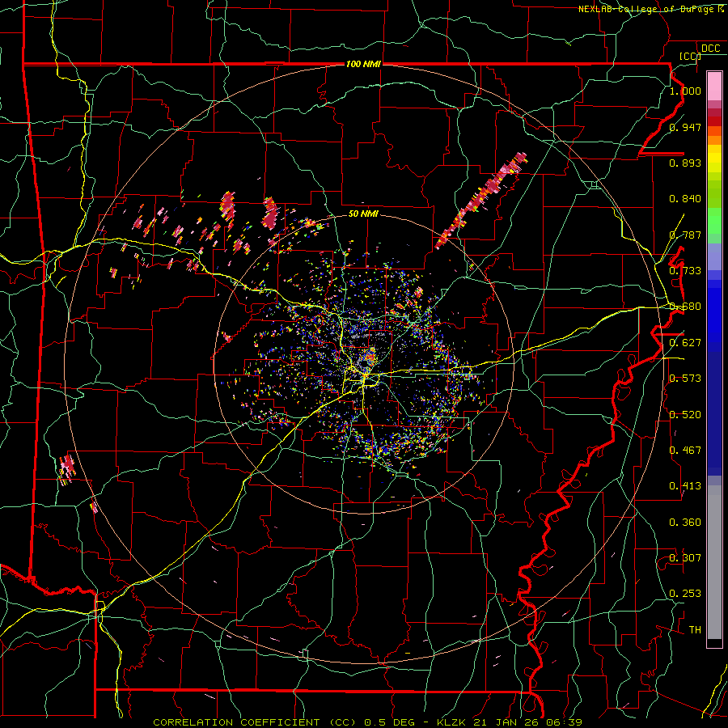Click the 0.253 scale value

coord(685,594)
